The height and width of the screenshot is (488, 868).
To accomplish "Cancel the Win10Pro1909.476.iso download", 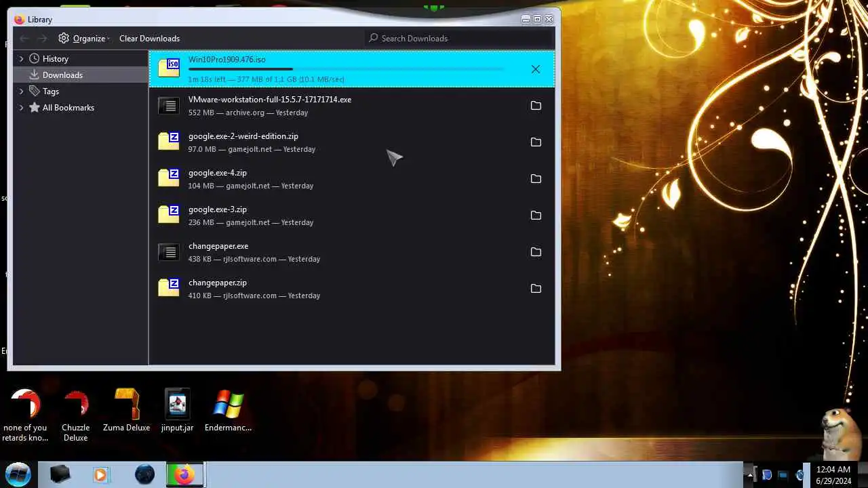I will pyautogui.click(x=536, y=69).
